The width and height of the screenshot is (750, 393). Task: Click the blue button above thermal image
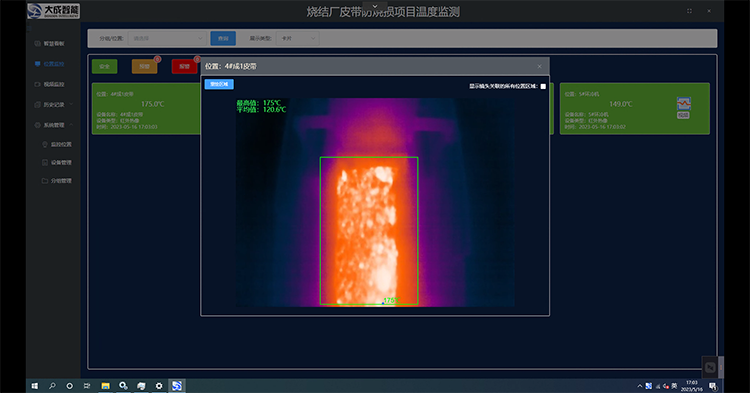click(219, 84)
